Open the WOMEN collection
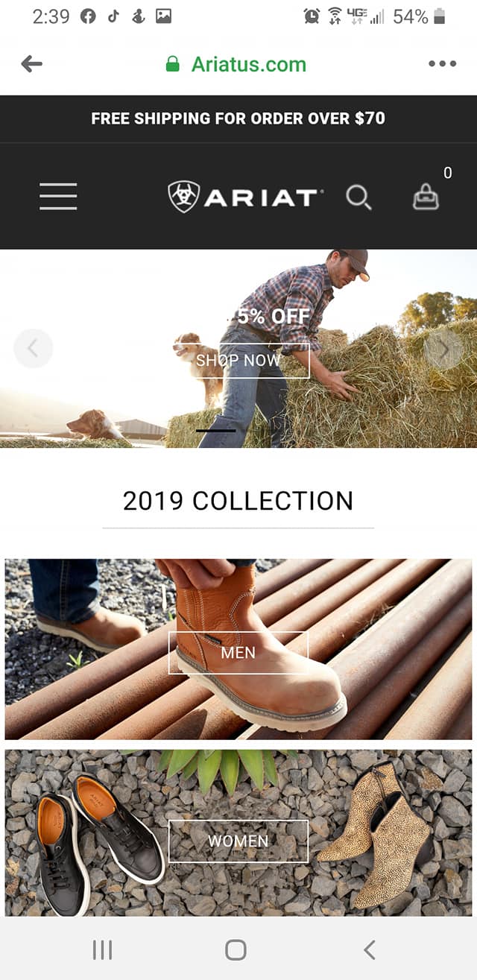The image size is (477, 980). pos(238,841)
